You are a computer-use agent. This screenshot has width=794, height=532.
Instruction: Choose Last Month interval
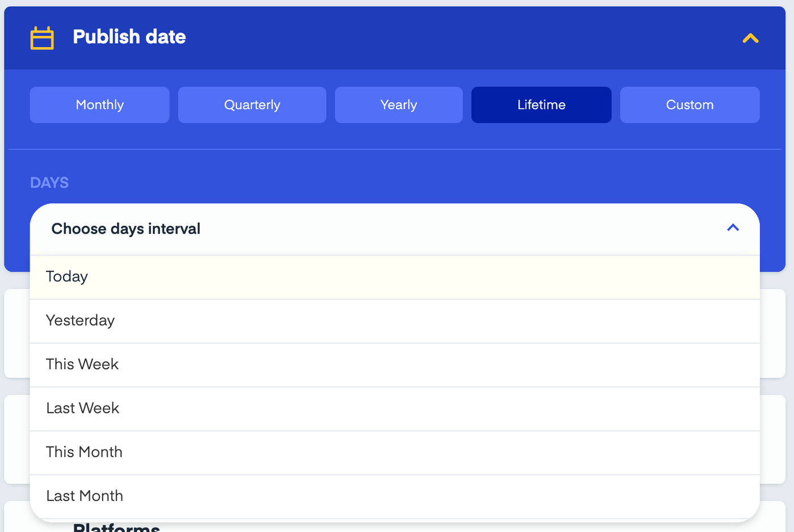pyautogui.click(x=395, y=496)
